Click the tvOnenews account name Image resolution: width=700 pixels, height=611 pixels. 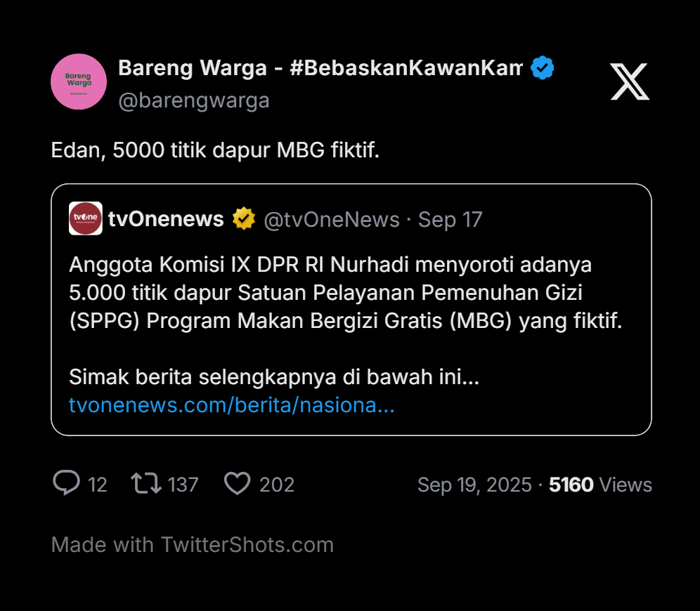(x=166, y=219)
